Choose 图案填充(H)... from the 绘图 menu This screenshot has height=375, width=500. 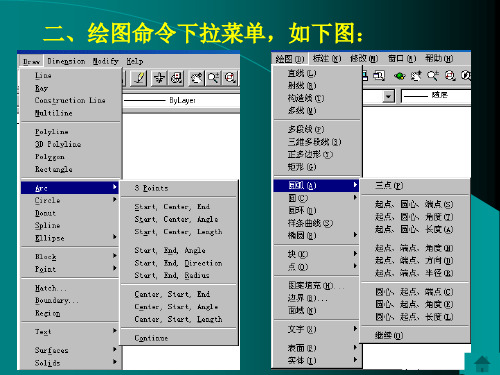click(317, 285)
